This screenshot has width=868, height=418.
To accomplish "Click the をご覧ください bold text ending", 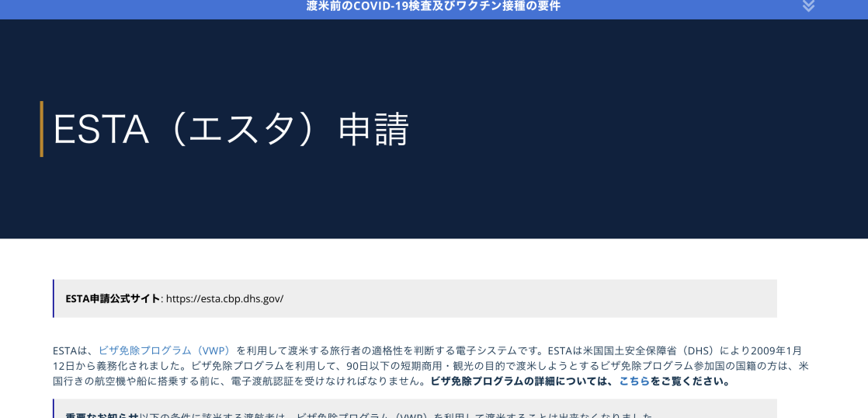I will [x=691, y=381].
